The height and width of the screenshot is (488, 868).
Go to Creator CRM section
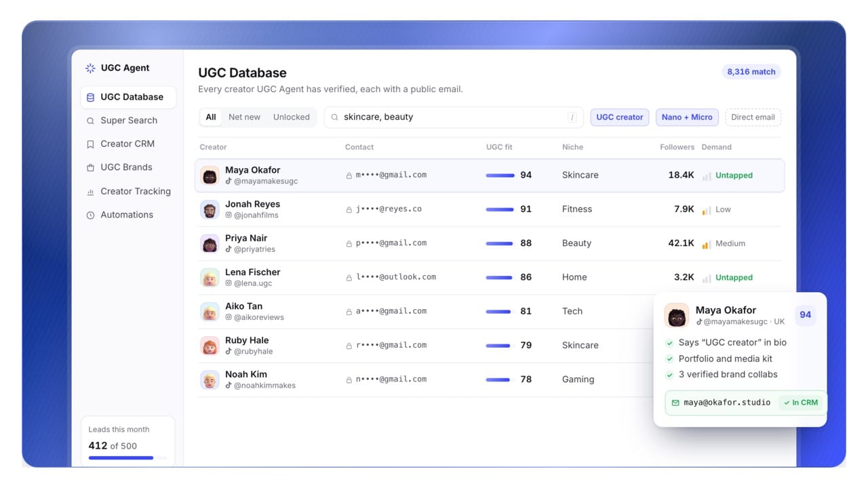(128, 144)
